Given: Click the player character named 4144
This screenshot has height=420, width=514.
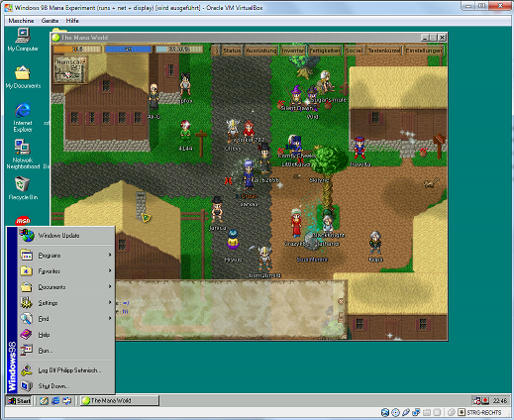Looking at the screenshot, I should (x=185, y=132).
